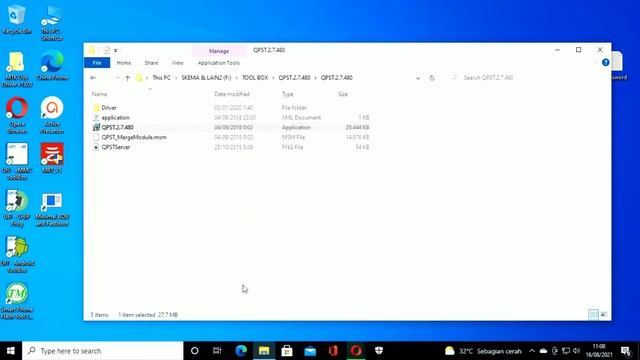Switch to the Details view layout icon
Image resolution: width=640 pixels, height=360 pixels.
click(x=593, y=314)
